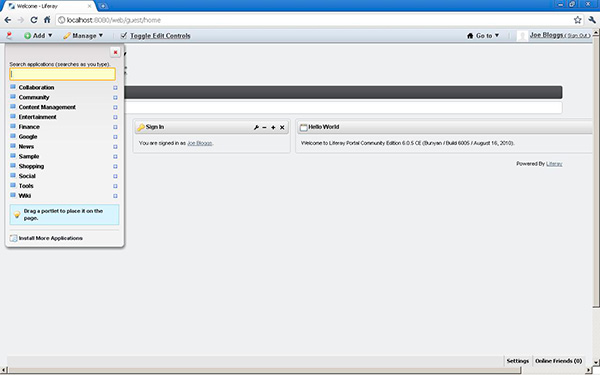
Task: Close the Add application panel
Action: pos(115,52)
